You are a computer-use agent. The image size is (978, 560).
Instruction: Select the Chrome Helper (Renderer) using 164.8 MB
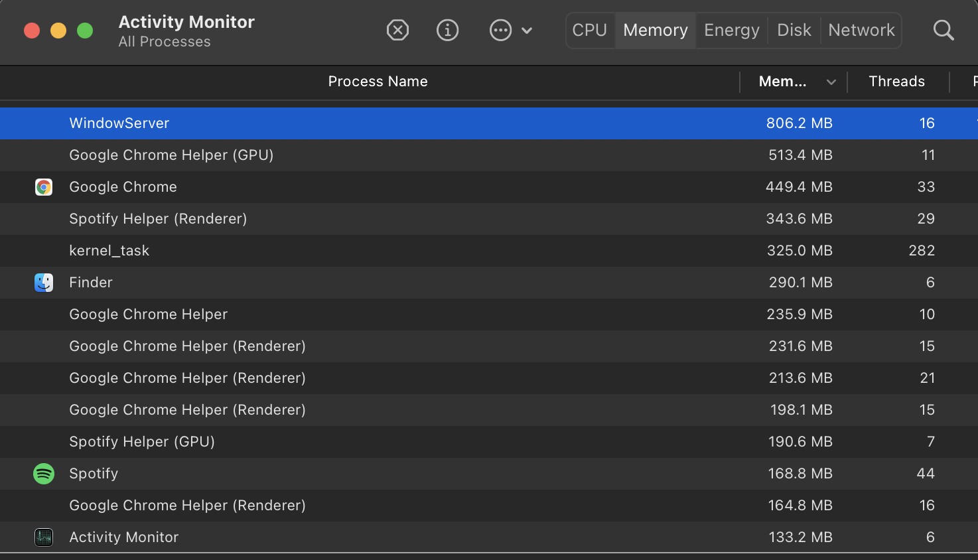489,506
